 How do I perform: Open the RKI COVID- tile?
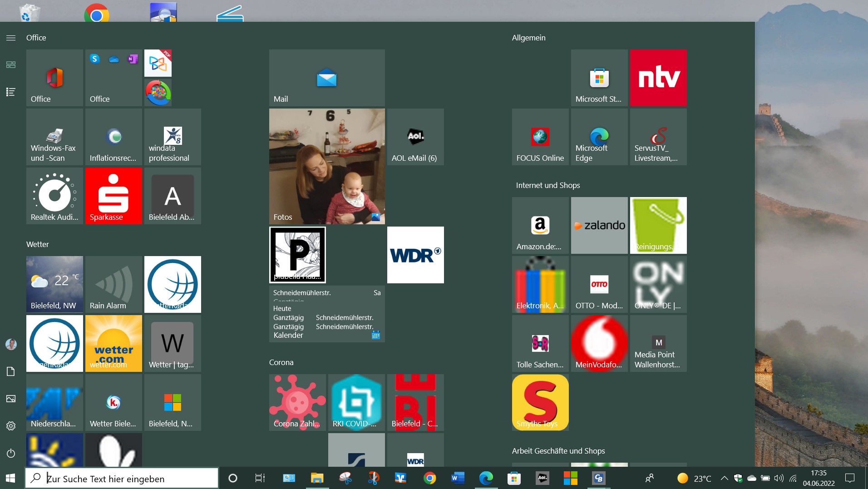356,402
